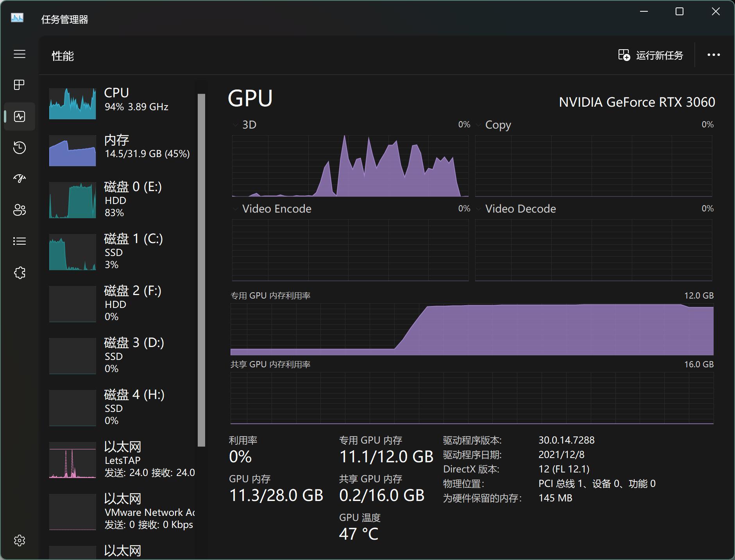
Task: Select 磁盘 0 (E:) HDD item
Action: pyautogui.click(x=121, y=200)
